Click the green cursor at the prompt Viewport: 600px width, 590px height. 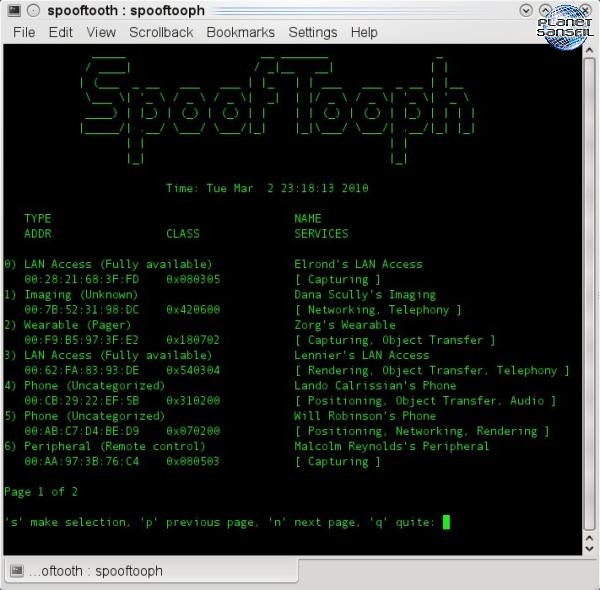pos(446,522)
